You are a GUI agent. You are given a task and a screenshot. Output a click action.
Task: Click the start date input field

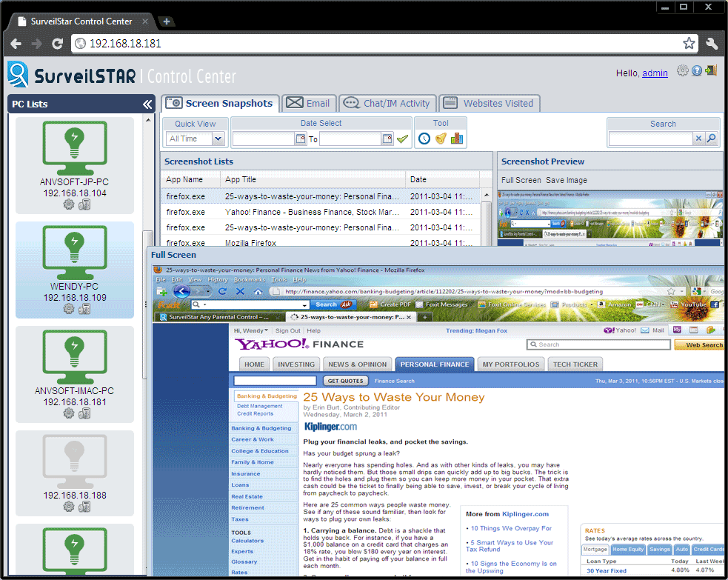tap(264, 139)
